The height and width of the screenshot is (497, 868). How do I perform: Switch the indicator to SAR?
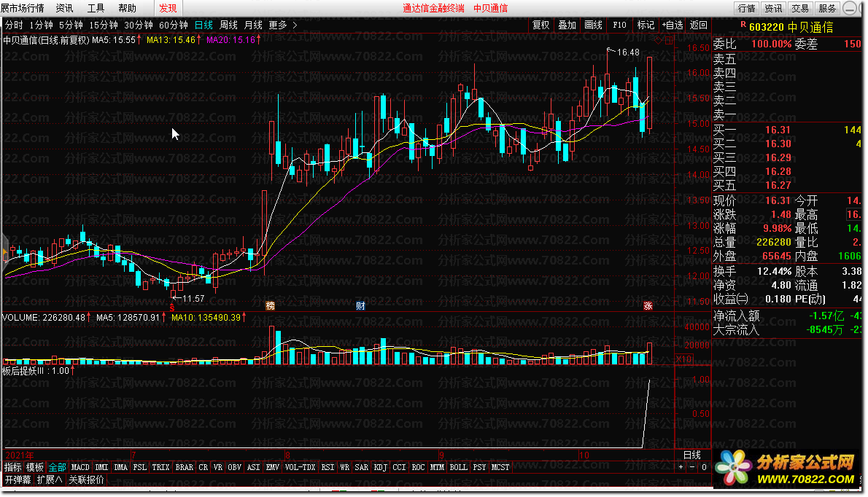pyautogui.click(x=362, y=467)
